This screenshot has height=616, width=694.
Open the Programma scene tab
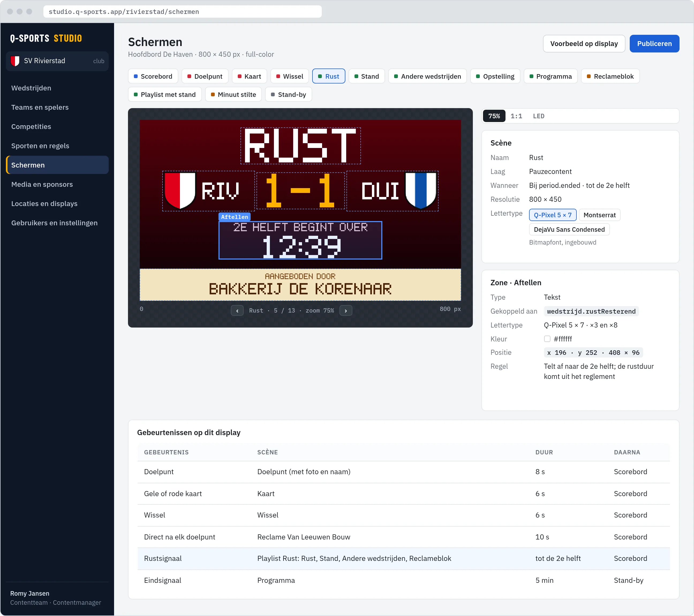pyautogui.click(x=550, y=76)
